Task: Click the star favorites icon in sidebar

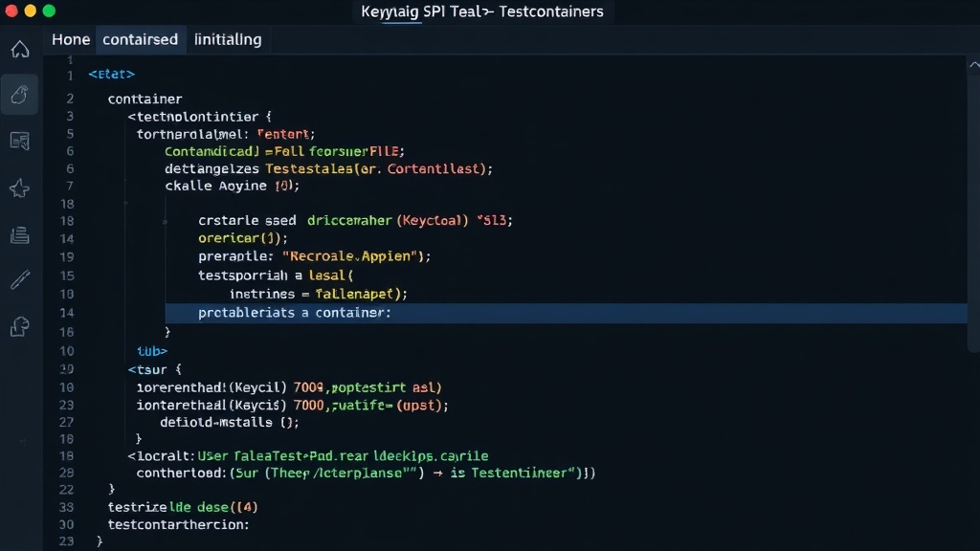Action: point(19,188)
